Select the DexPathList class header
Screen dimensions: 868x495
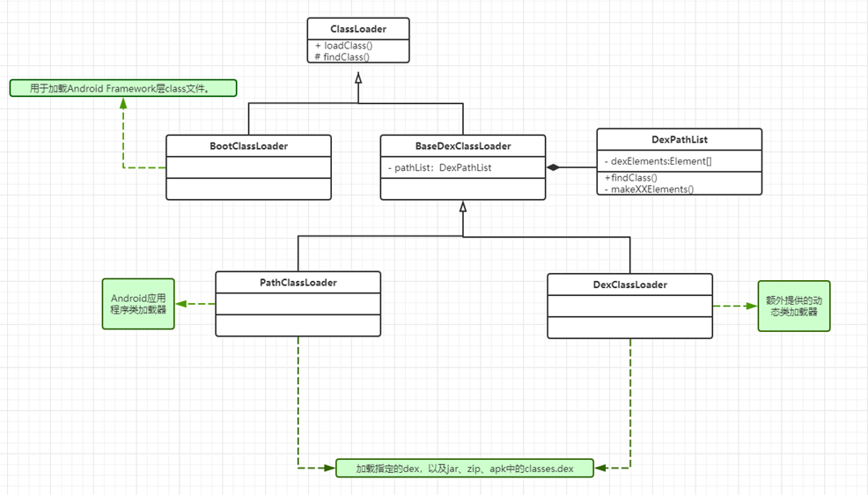coord(679,139)
